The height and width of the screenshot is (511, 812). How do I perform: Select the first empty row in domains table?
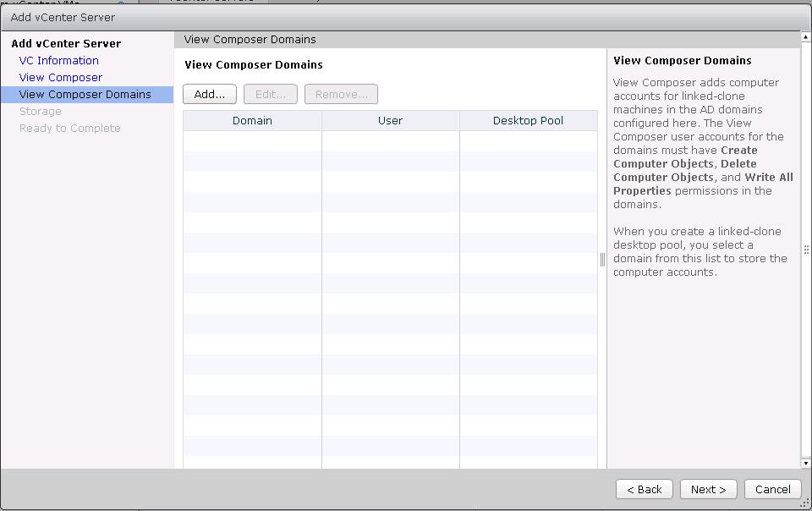[x=390, y=141]
